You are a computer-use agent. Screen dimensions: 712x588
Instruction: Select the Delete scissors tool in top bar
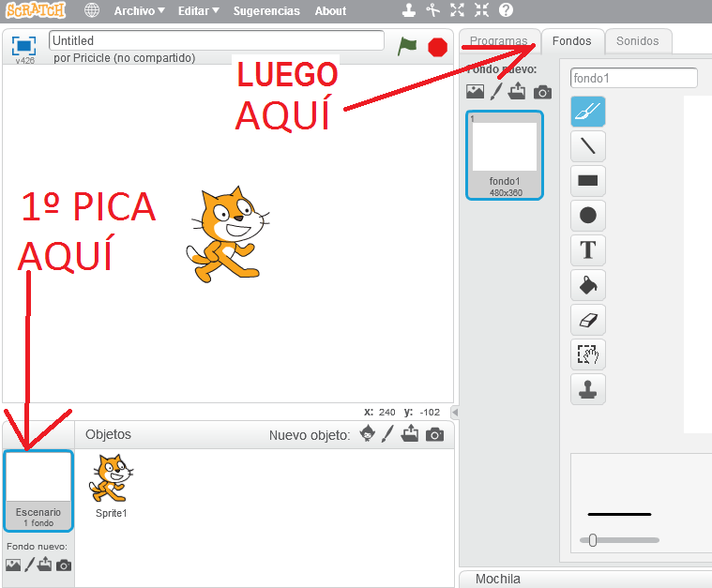(x=433, y=10)
